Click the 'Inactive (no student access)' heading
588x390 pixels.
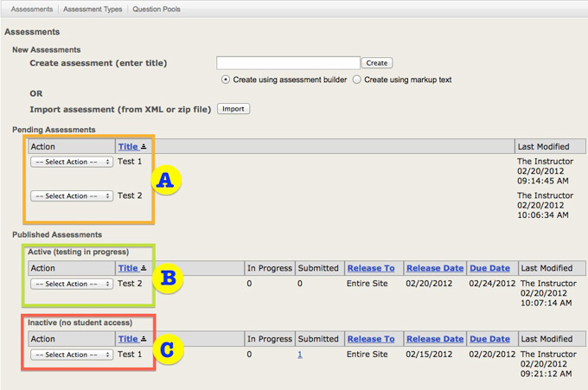click(x=80, y=323)
